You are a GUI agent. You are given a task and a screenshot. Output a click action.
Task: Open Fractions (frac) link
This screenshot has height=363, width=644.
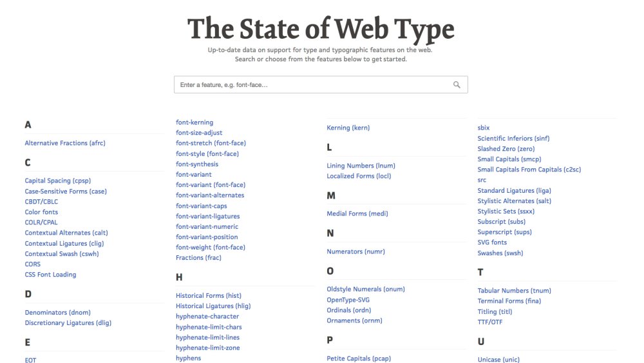click(198, 258)
